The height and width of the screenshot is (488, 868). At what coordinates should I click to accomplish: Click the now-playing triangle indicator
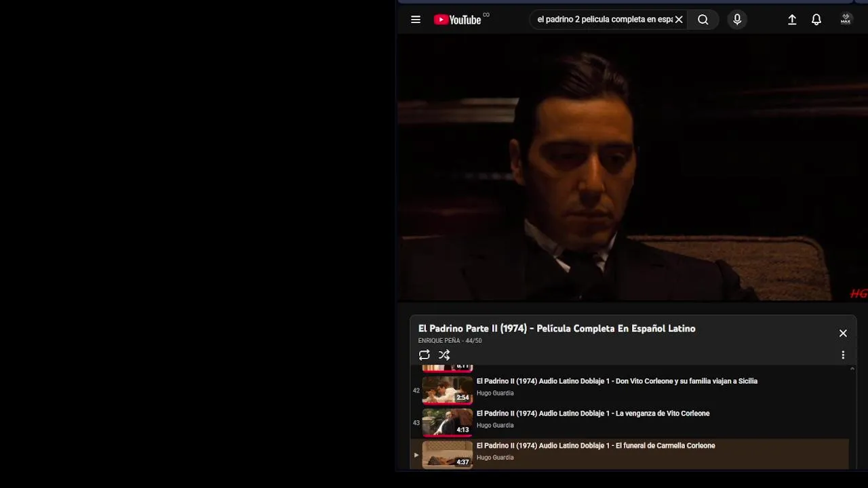416,455
